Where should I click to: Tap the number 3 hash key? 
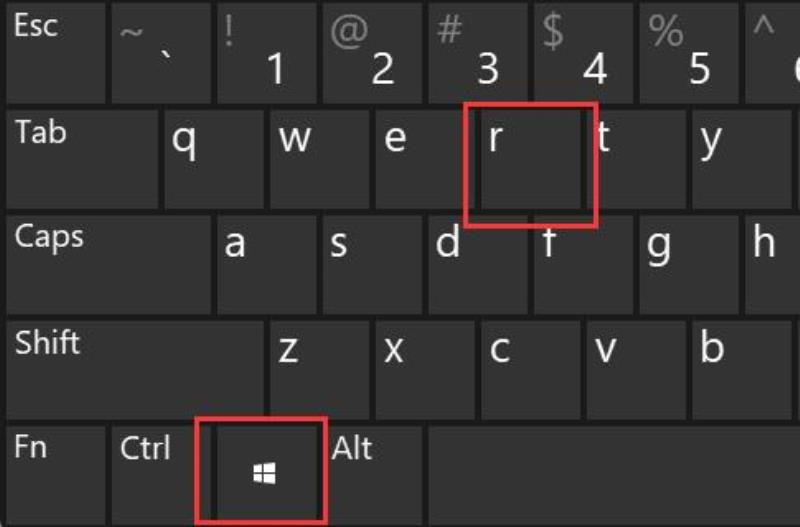478,53
